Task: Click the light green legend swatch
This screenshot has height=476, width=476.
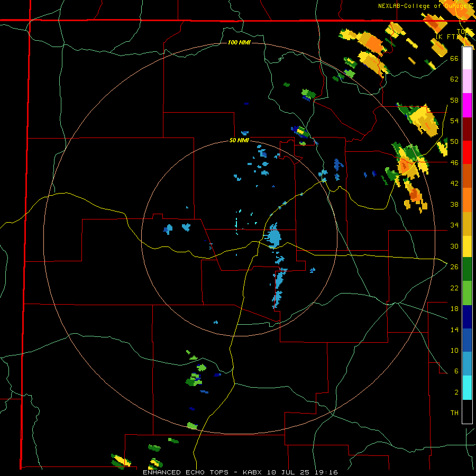Action: click(467, 293)
